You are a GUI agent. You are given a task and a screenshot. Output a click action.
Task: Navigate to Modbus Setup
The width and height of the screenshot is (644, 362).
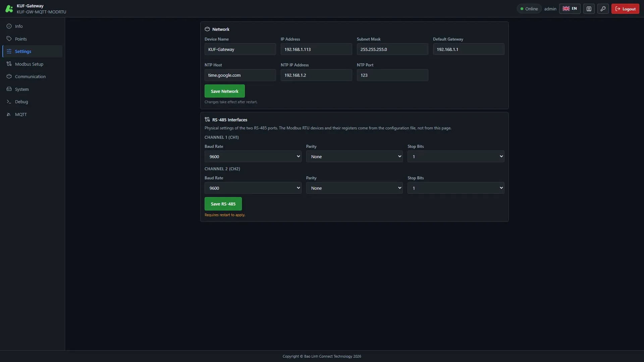pos(32,64)
